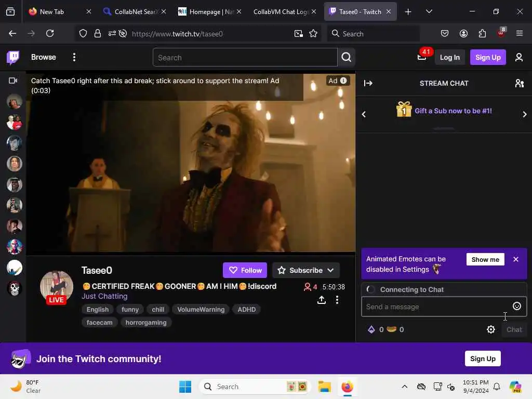Go to the previous chat leaderboard banner arrow
This screenshot has width=532, height=399.
[364, 114]
